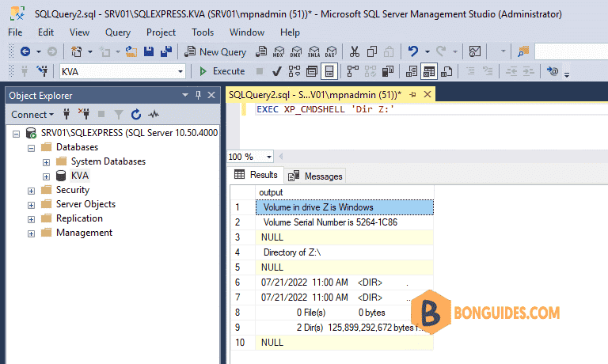This screenshot has height=364, width=608.
Task: Expand the Server Objects folder
Action: tap(32, 205)
